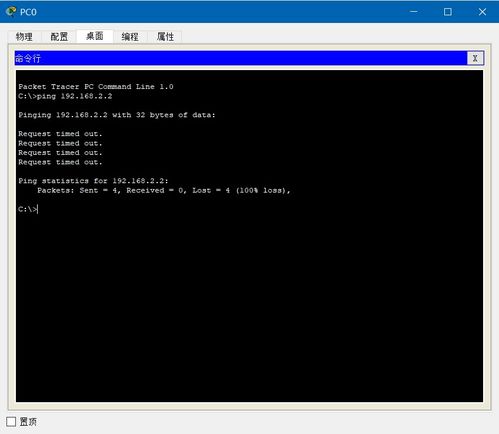Screen dimensions: 499x434
Task: Open the 属性 tab
Action: (165, 37)
